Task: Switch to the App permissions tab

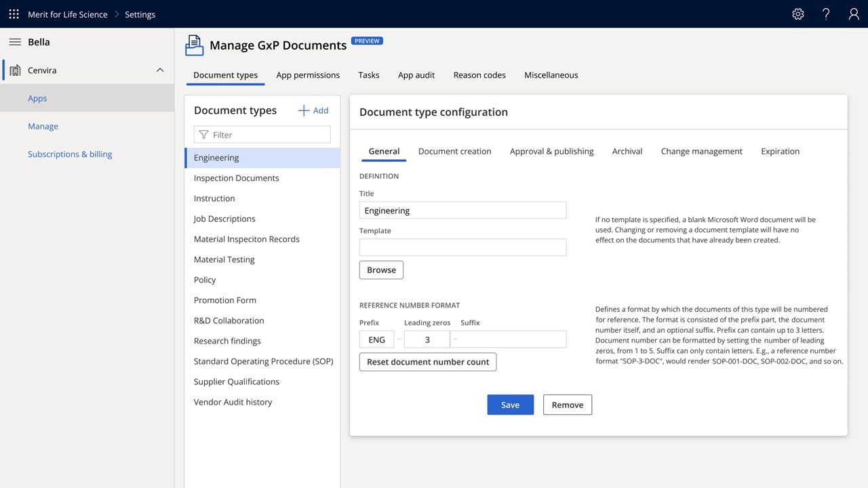Action: point(308,75)
